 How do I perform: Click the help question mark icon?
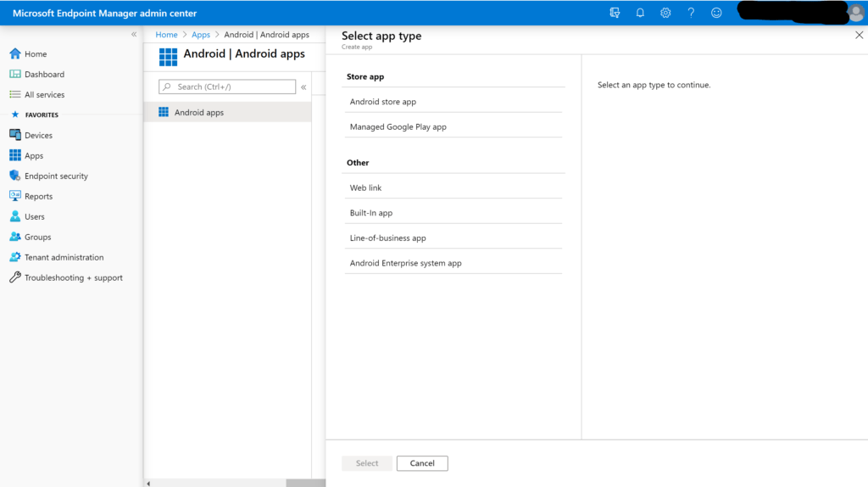point(691,13)
